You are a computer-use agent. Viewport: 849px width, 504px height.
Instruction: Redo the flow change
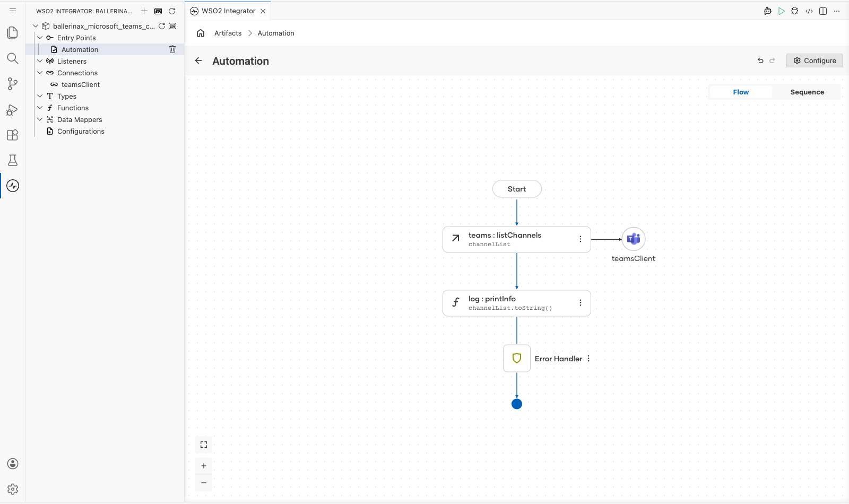[772, 60]
